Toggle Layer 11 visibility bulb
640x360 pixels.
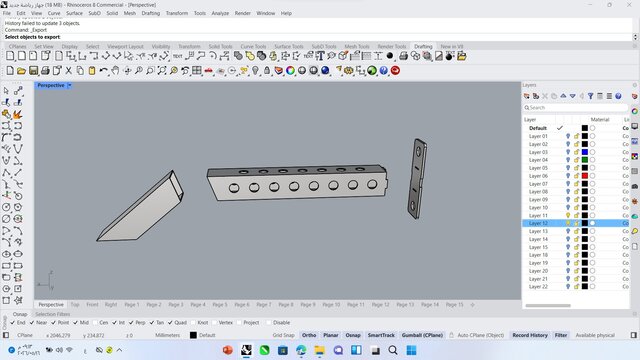coord(568,215)
